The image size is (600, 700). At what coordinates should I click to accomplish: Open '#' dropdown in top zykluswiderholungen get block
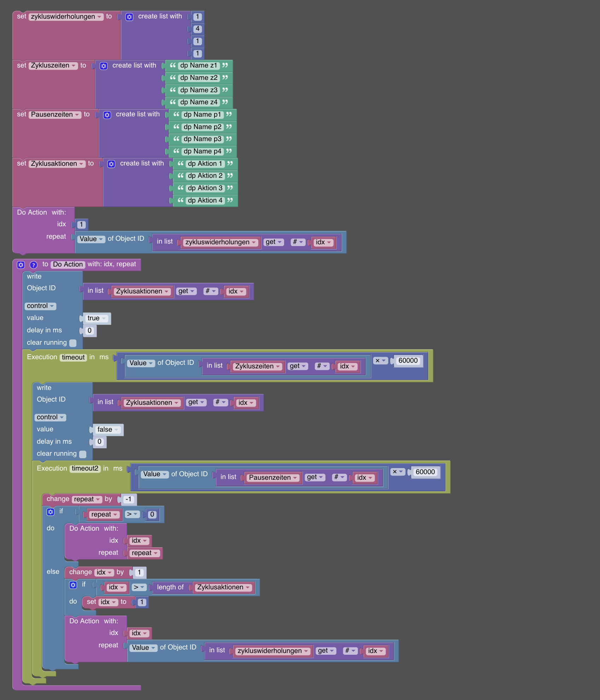[x=298, y=242]
